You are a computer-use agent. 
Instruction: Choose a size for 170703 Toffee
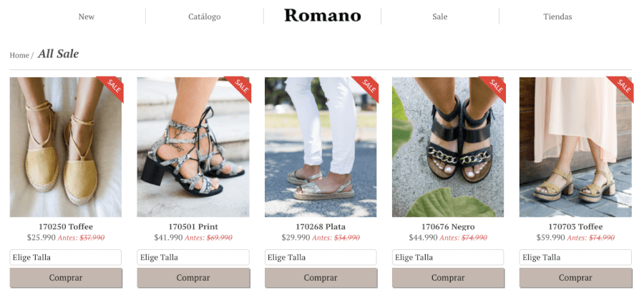pos(575,257)
